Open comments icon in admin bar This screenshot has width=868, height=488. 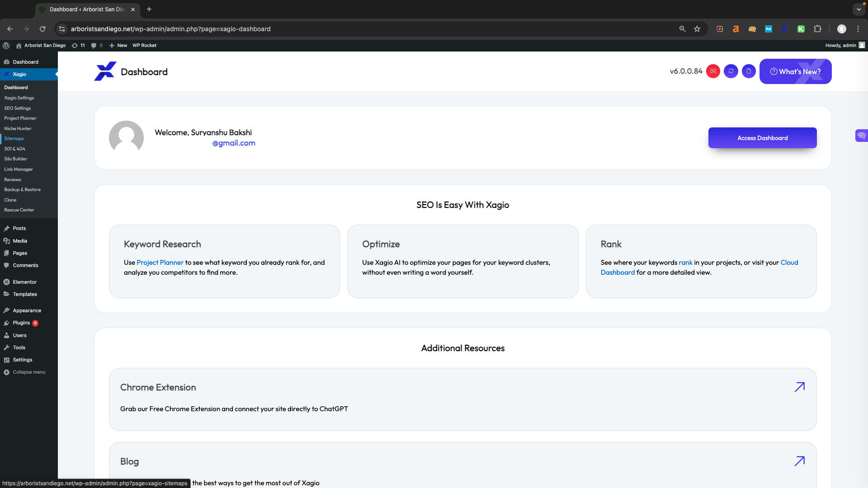coord(97,45)
